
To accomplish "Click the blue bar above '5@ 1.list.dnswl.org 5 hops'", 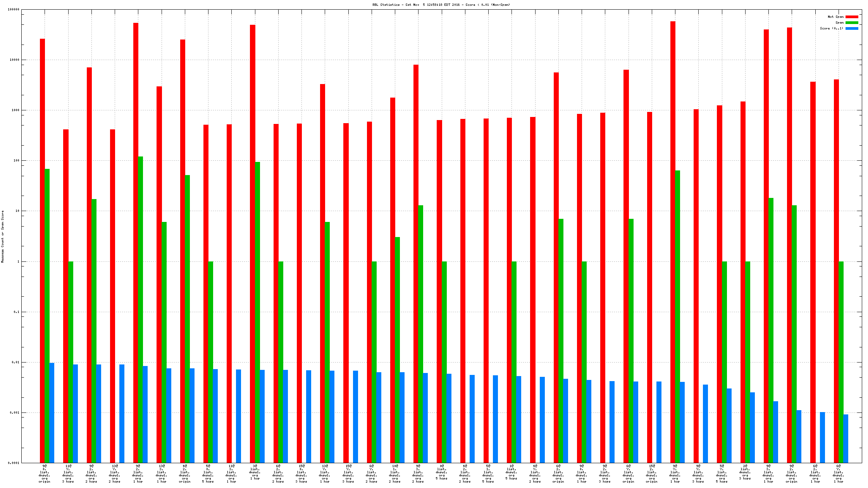I will 495,419.
